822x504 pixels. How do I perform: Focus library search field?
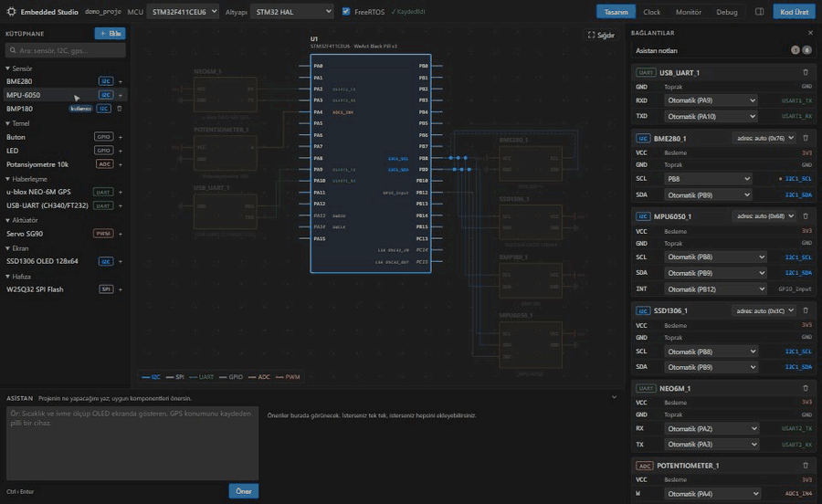[x=66, y=50]
